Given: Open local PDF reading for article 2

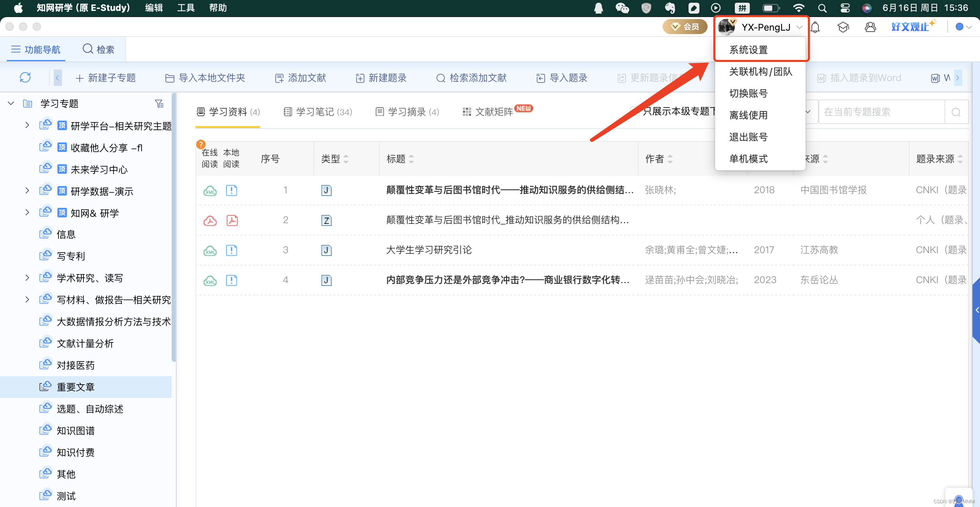Looking at the screenshot, I should 232,220.
